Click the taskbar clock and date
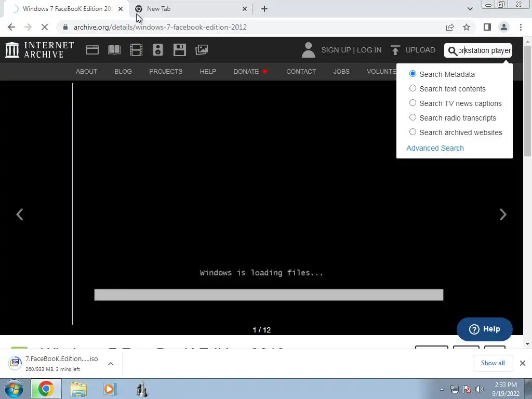This screenshot has width=532, height=399. click(x=506, y=389)
